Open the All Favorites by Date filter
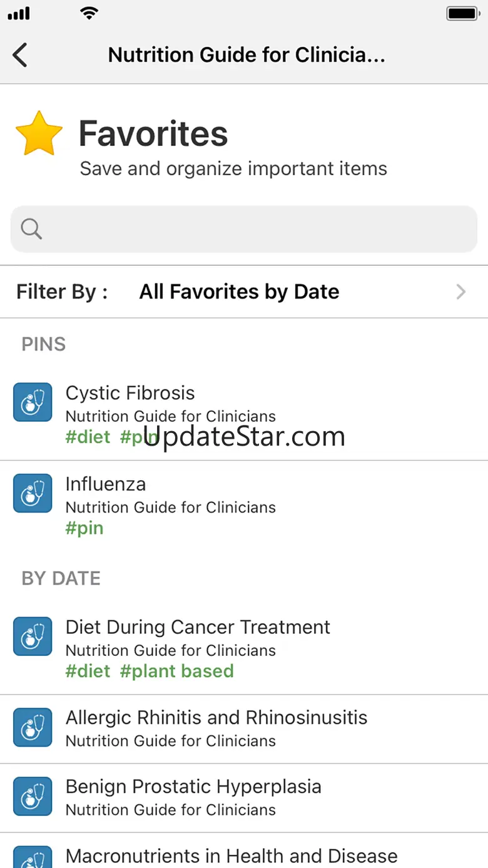This screenshot has width=488, height=868. (239, 292)
